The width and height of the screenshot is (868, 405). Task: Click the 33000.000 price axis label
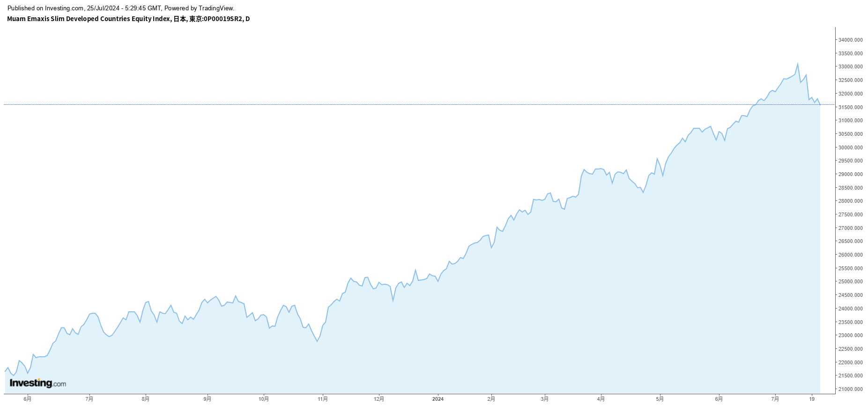[x=850, y=67]
